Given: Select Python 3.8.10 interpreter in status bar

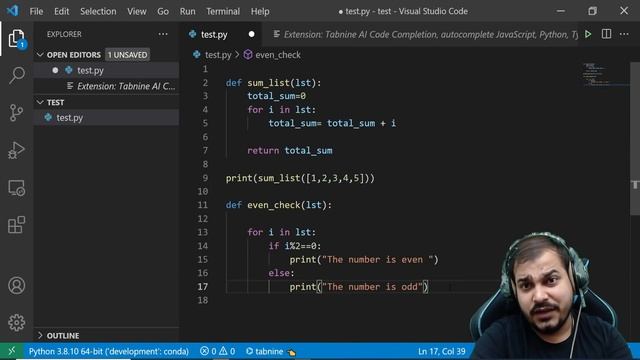Looking at the screenshot, I should [x=109, y=351].
